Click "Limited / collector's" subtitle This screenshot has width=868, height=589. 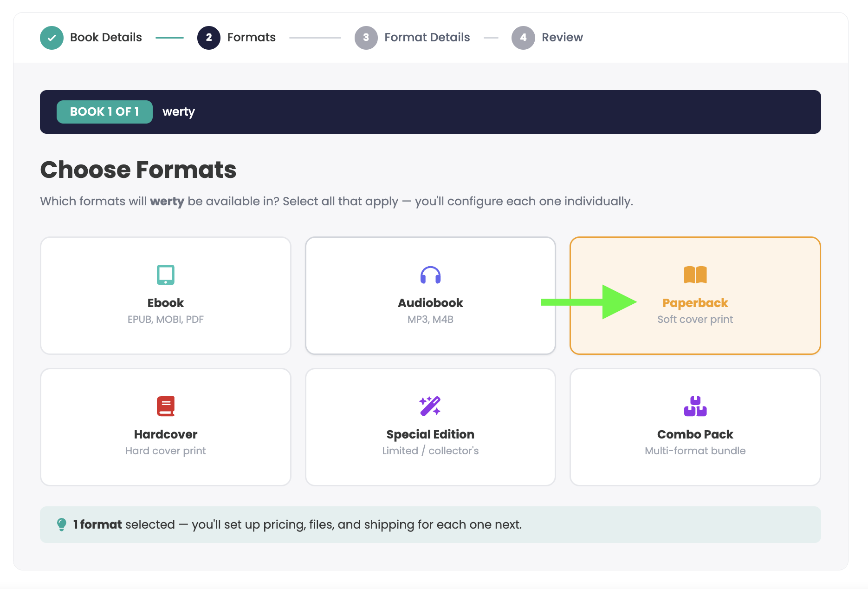430,451
